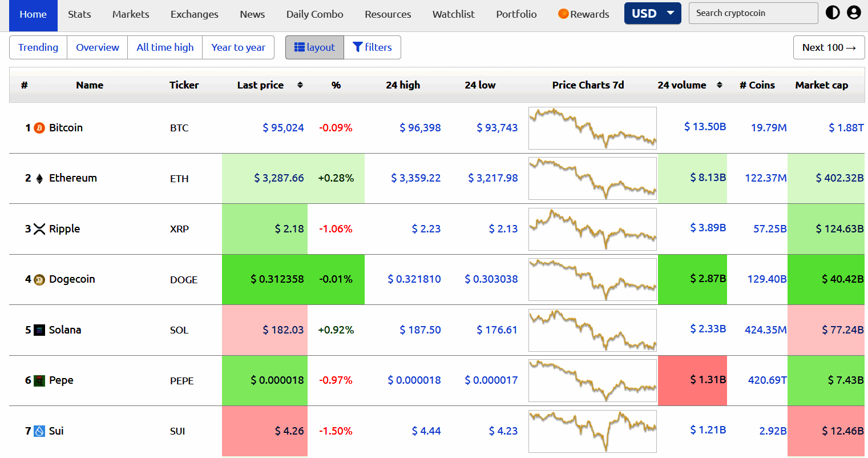This screenshot has height=458, width=868.
Task: Sort by Last price column arrows
Action: (300, 85)
